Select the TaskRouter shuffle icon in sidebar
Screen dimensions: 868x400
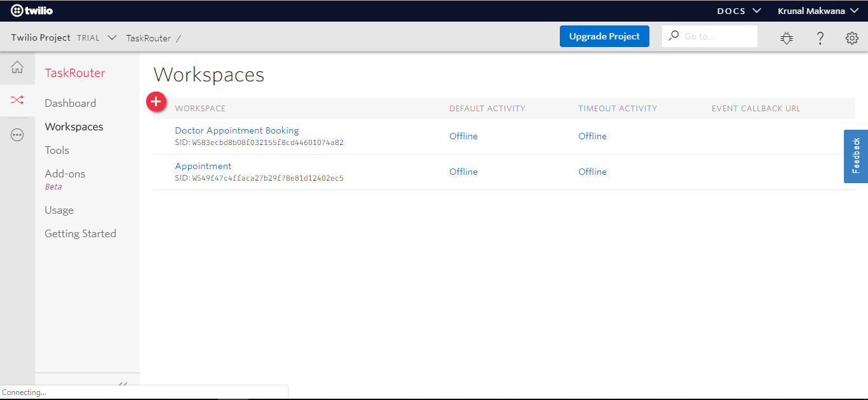click(x=17, y=100)
